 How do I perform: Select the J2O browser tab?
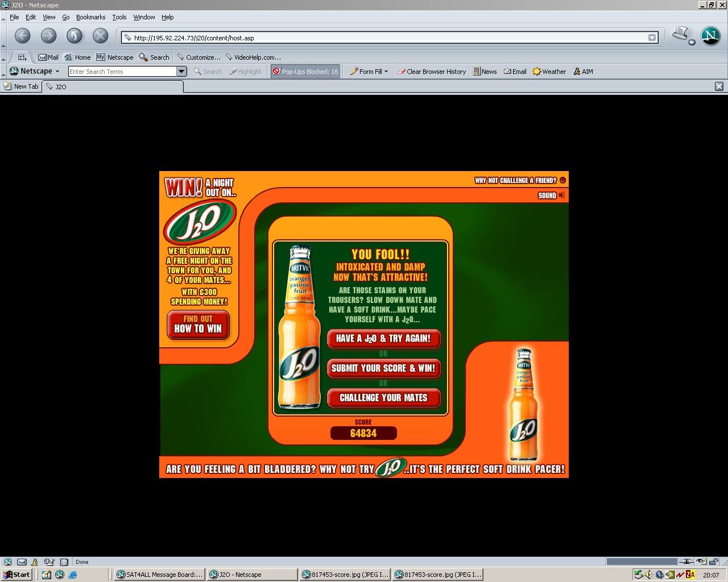(x=113, y=86)
